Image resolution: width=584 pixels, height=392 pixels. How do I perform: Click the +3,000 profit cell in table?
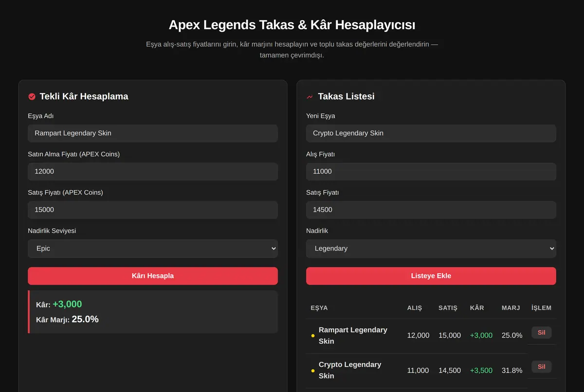481,336
